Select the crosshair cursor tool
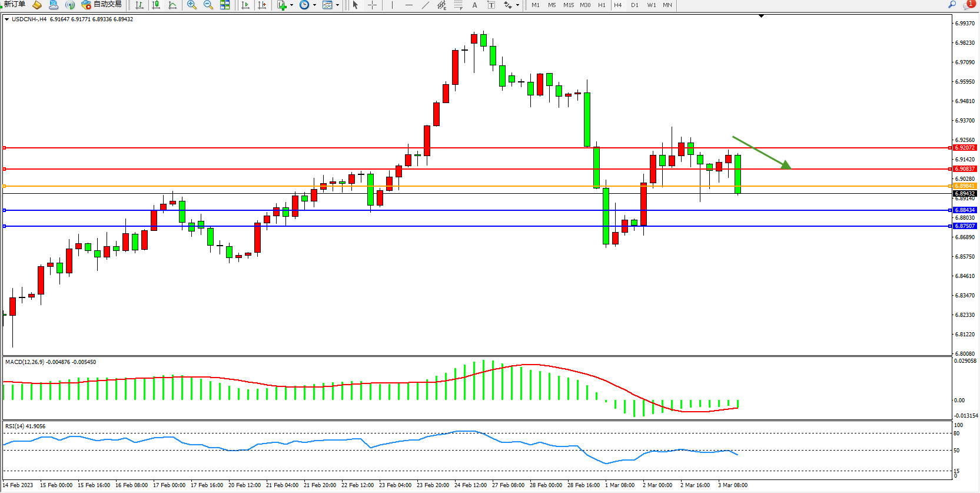Viewport: 980px width, 493px height. [372, 5]
